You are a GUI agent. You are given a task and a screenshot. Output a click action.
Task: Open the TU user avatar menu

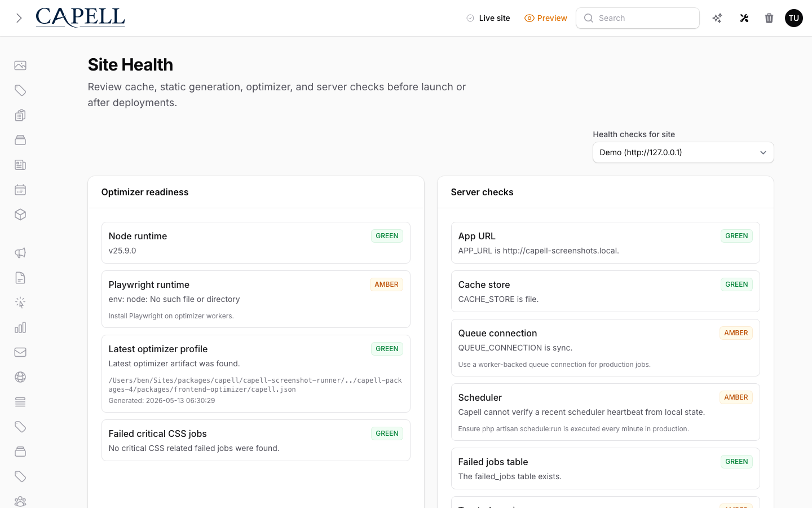click(x=794, y=18)
